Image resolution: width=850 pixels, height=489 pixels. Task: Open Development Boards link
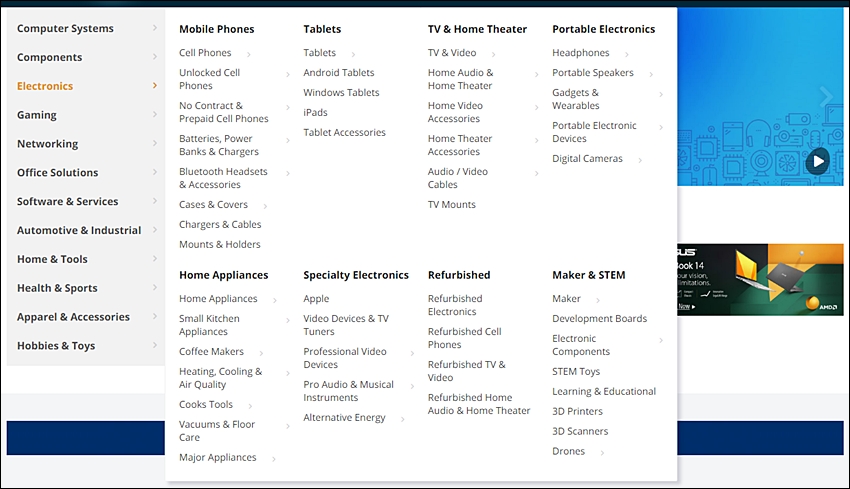(x=600, y=318)
